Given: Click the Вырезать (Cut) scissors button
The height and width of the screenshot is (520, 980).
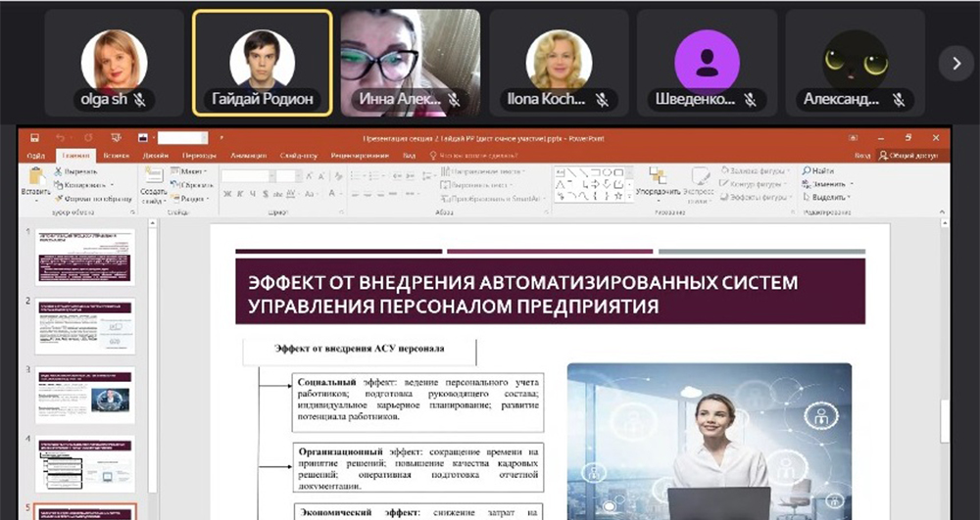Looking at the screenshot, I should pos(75,171).
